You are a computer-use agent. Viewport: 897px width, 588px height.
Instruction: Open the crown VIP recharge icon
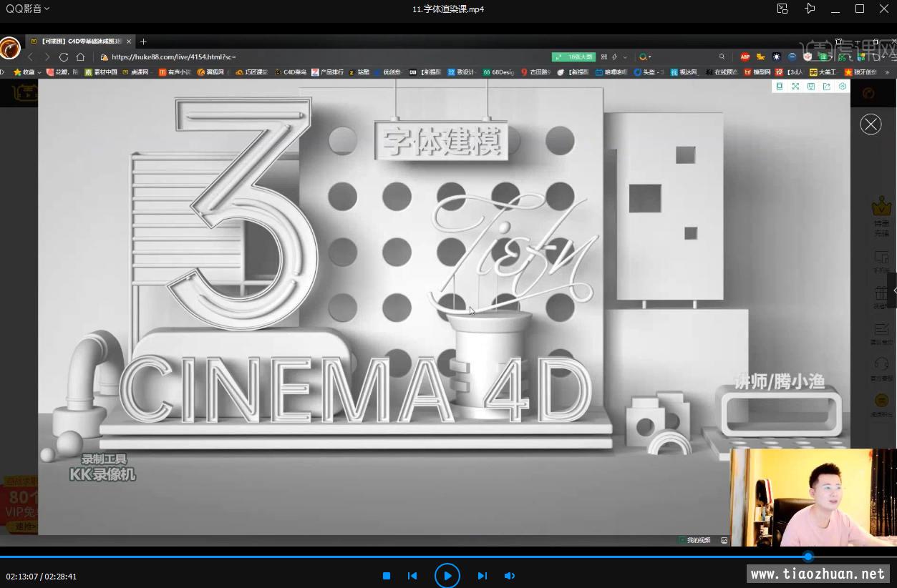881,207
